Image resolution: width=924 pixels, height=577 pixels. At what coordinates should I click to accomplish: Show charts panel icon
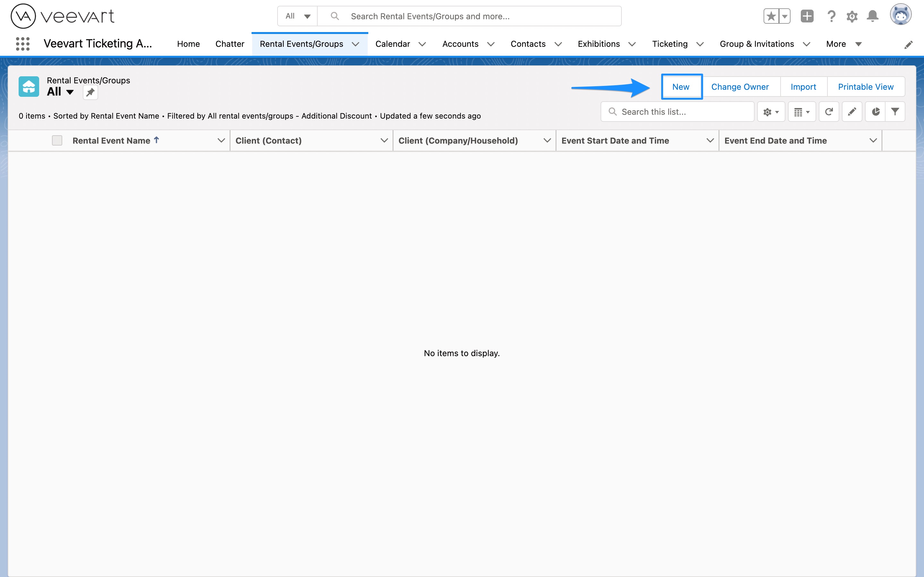[875, 112]
